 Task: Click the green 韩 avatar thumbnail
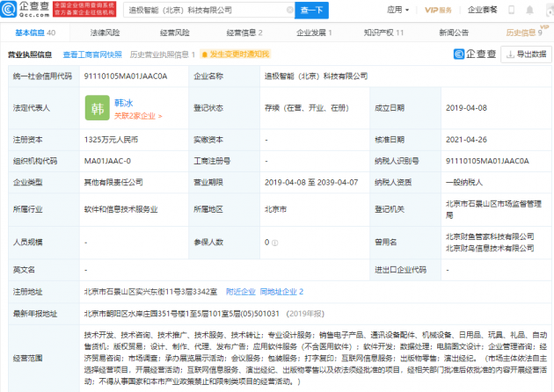(x=98, y=108)
